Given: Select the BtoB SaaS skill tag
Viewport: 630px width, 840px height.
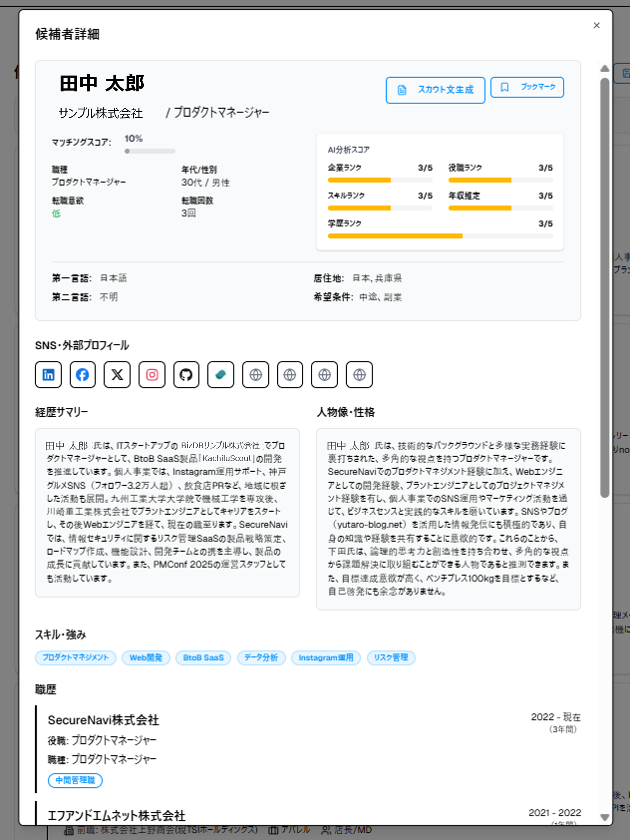Looking at the screenshot, I should pyautogui.click(x=203, y=658).
